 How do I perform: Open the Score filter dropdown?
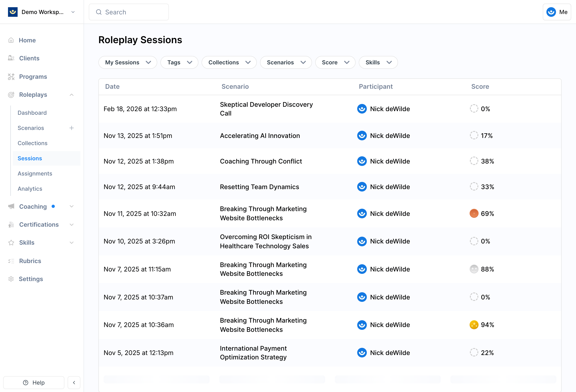(335, 62)
